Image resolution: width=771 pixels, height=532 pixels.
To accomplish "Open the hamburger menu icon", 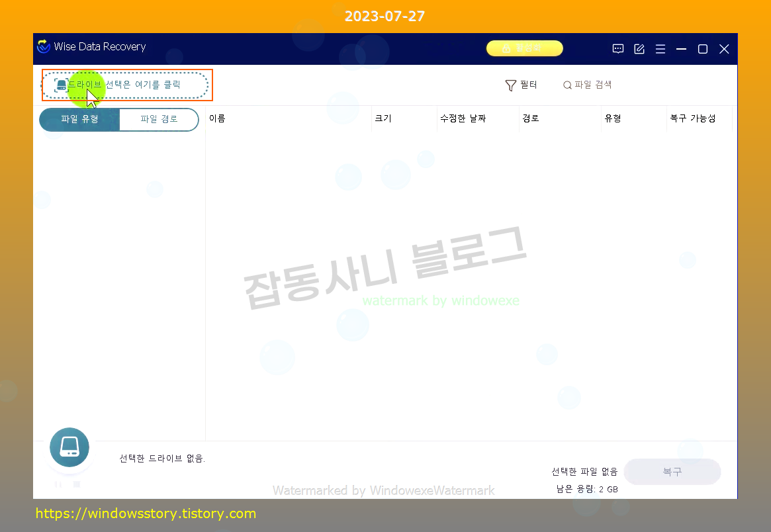I will pyautogui.click(x=660, y=49).
